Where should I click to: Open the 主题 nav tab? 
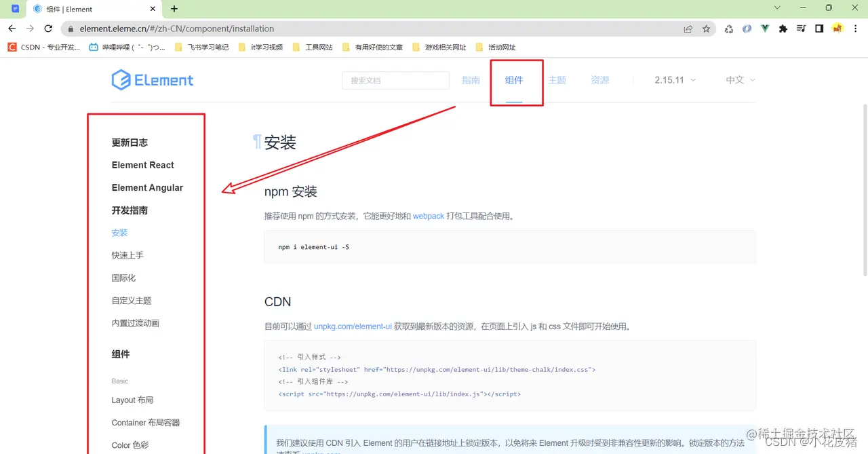(x=557, y=80)
